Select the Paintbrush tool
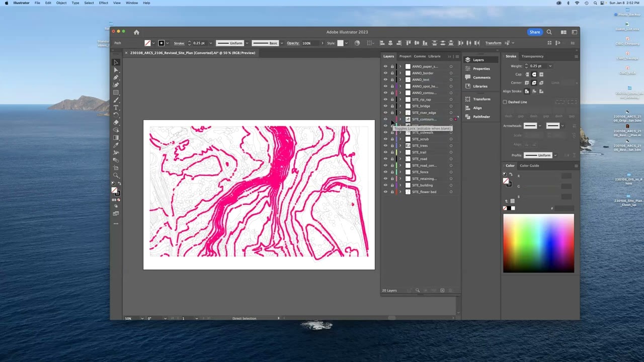644x362 pixels. tap(116, 100)
